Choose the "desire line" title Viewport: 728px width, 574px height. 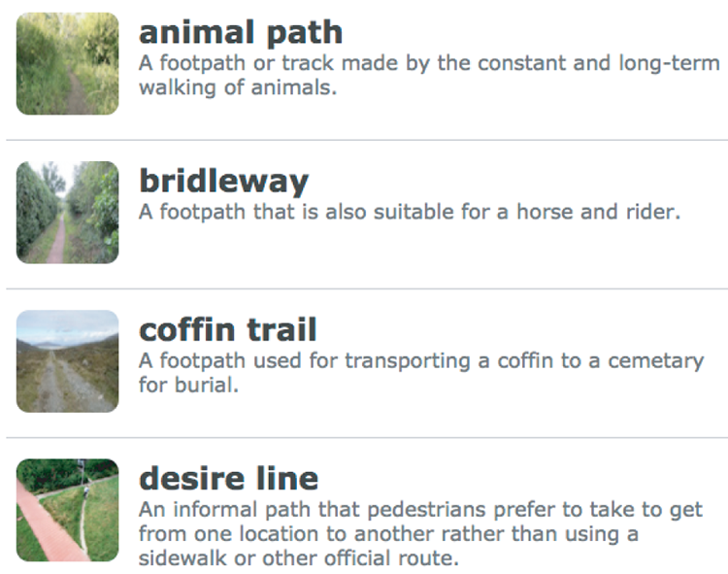pos(228,478)
